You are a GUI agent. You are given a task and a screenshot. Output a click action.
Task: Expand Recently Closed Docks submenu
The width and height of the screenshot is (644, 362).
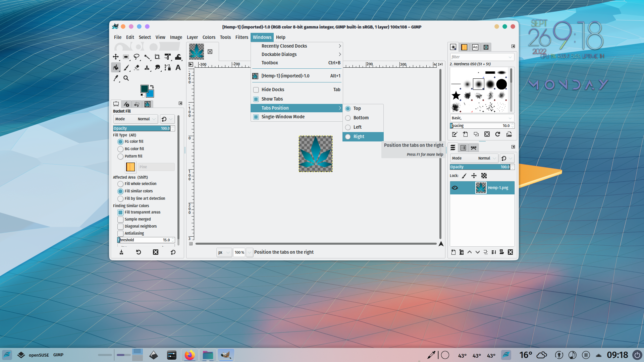[x=297, y=46]
